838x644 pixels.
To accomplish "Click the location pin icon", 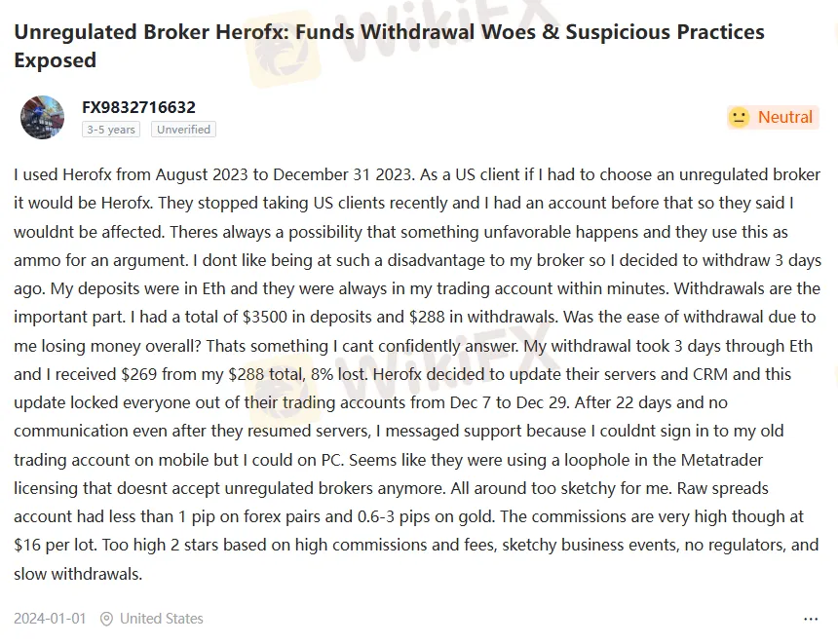I will tap(106, 619).
